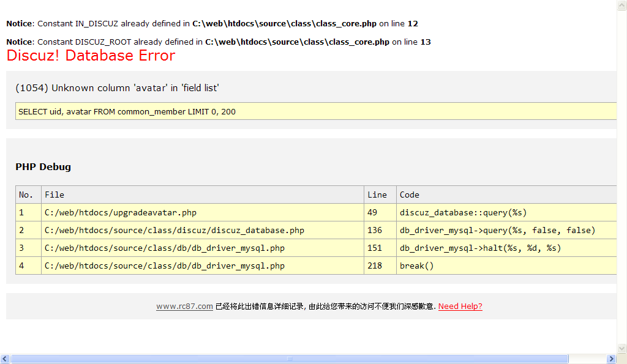The height and width of the screenshot is (364, 627).
Task: Click the line number 136 cell
Action: [x=380, y=230]
